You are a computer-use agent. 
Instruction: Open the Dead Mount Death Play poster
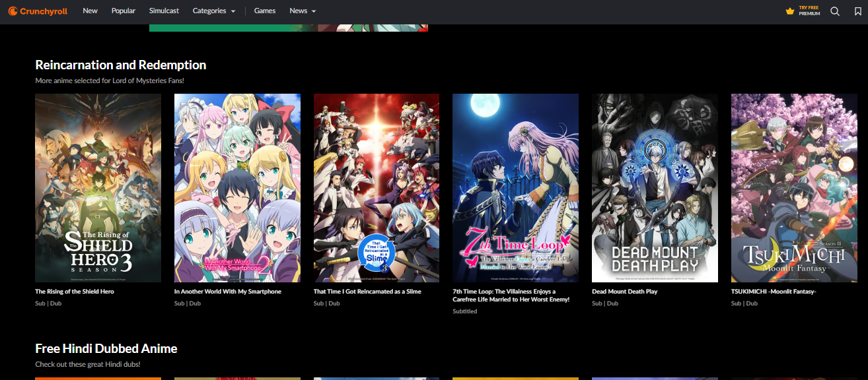(x=655, y=188)
